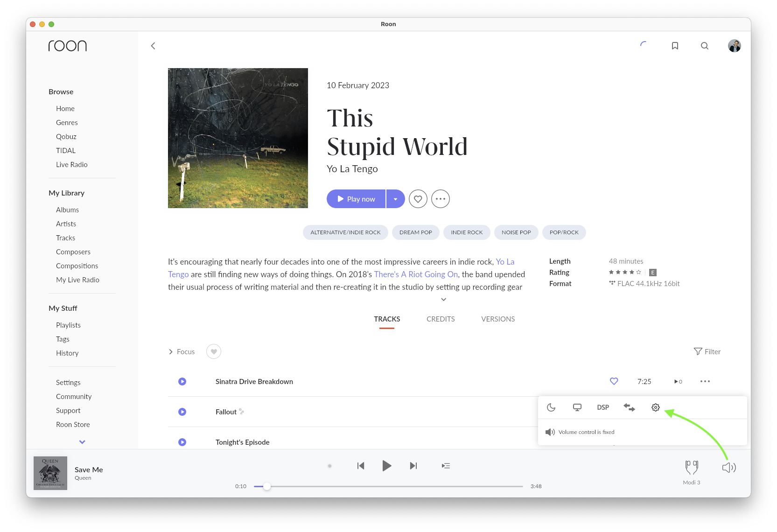The height and width of the screenshot is (532, 777).
Task: Open Playlists in My Stuff
Action: pos(68,325)
